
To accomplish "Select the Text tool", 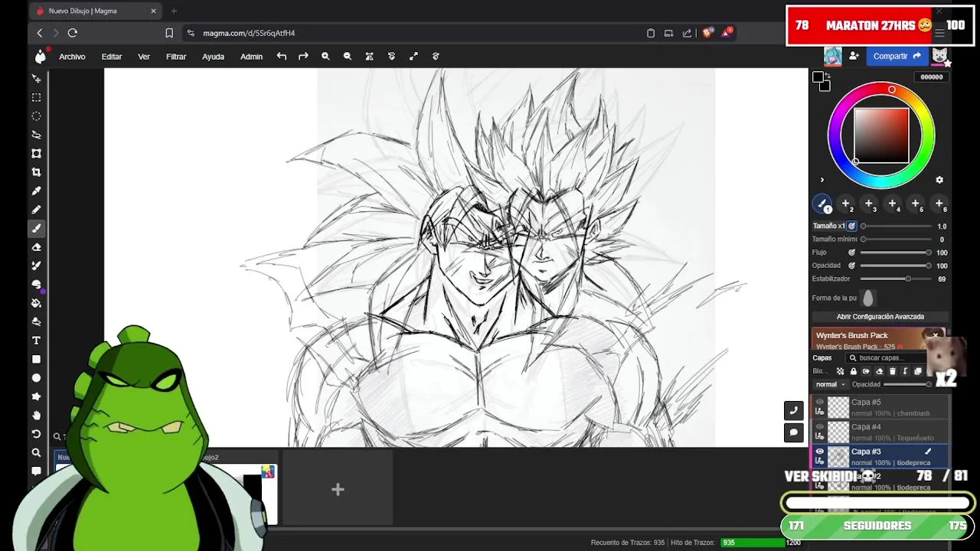I will tap(36, 341).
